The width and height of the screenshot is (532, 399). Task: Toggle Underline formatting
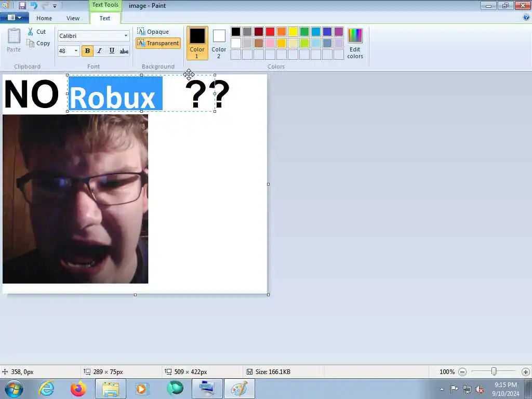(x=112, y=51)
